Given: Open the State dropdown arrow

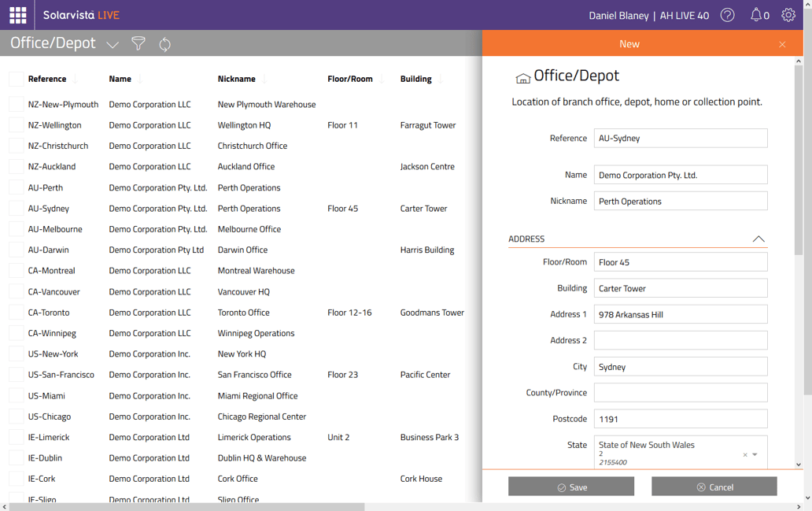Looking at the screenshot, I should click(755, 455).
